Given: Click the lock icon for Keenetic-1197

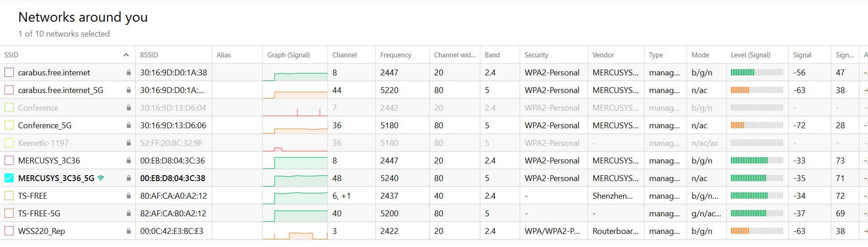Looking at the screenshot, I should 128,143.
